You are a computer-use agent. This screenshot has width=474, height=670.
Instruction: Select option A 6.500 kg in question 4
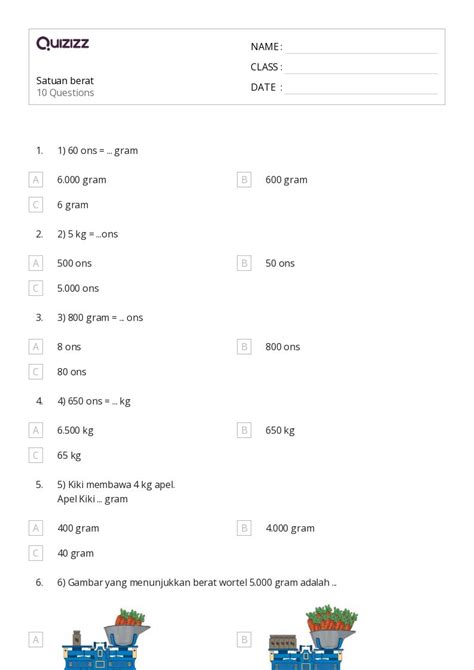pyautogui.click(x=35, y=430)
